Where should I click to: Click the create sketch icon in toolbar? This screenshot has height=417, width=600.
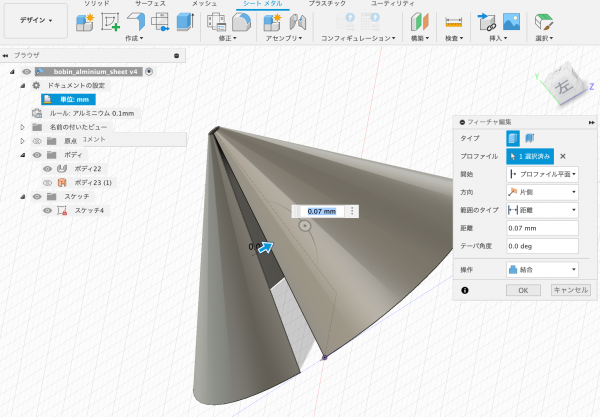click(109, 22)
